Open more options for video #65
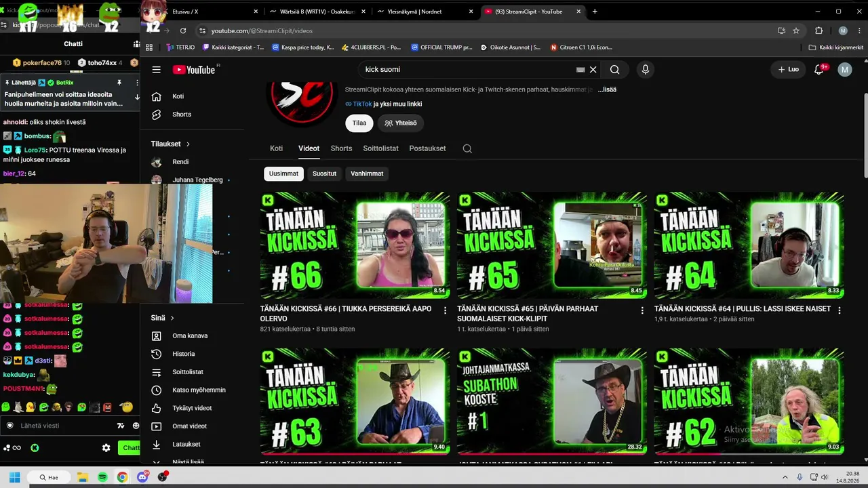Image resolution: width=868 pixels, height=488 pixels. (x=642, y=310)
